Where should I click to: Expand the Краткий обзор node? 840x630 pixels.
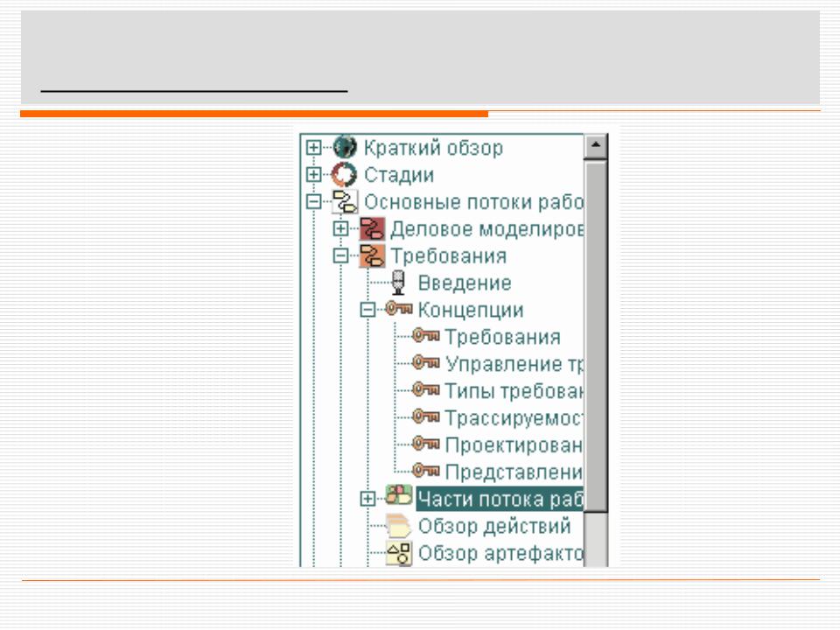pyautogui.click(x=313, y=147)
